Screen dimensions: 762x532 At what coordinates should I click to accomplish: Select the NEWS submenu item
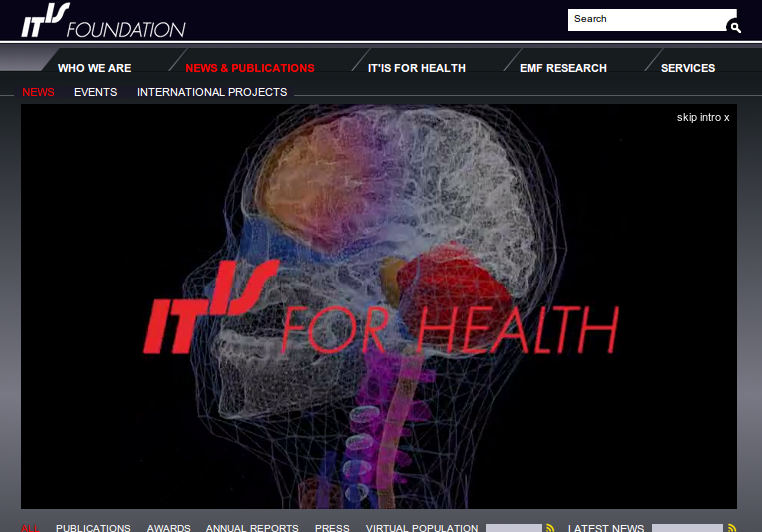coord(38,92)
